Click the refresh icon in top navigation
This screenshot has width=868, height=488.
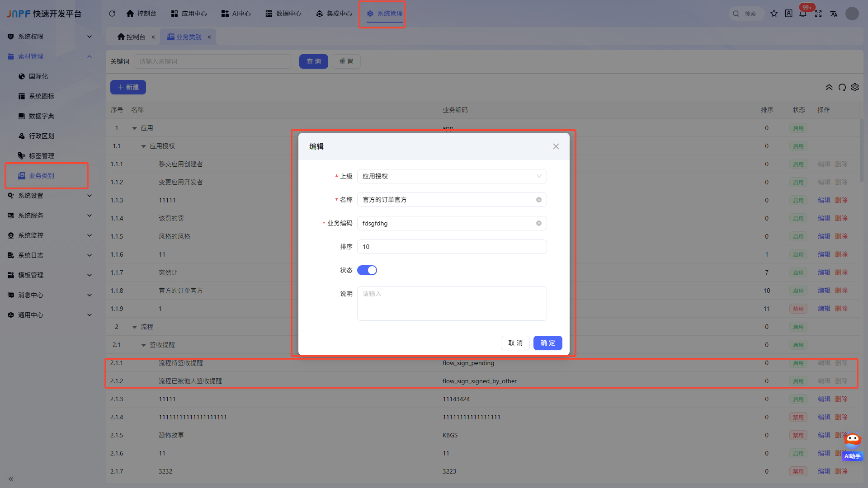point(112,14)
